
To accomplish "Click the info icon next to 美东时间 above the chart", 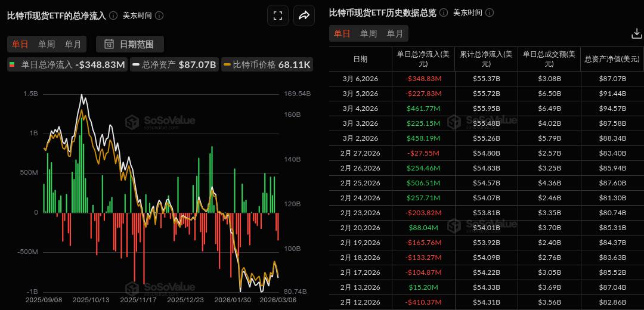I will [x=159, y=15].
